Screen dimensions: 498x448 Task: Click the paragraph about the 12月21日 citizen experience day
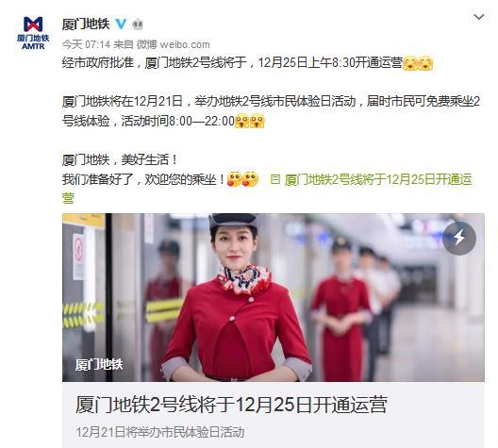point(271,111)
